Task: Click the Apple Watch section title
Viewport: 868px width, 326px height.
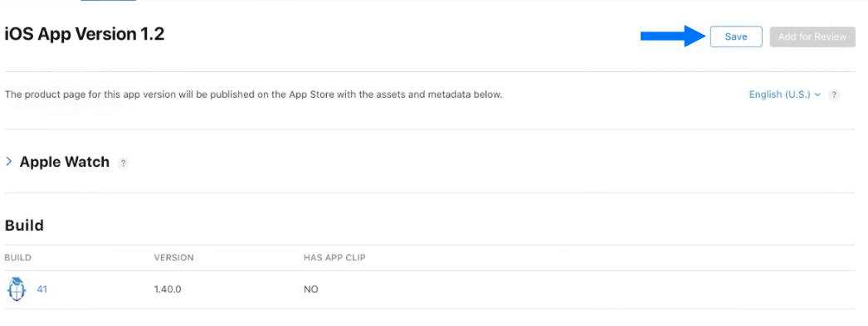Action: point(64,162)
